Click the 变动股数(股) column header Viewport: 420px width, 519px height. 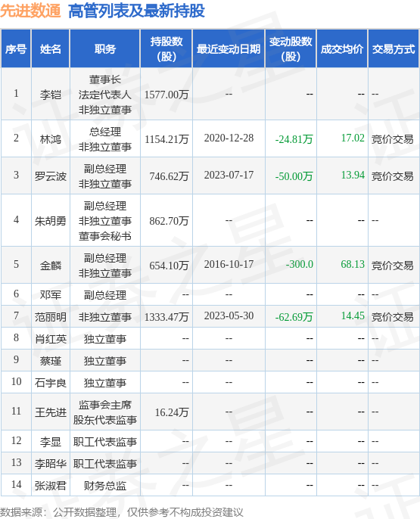291,49
